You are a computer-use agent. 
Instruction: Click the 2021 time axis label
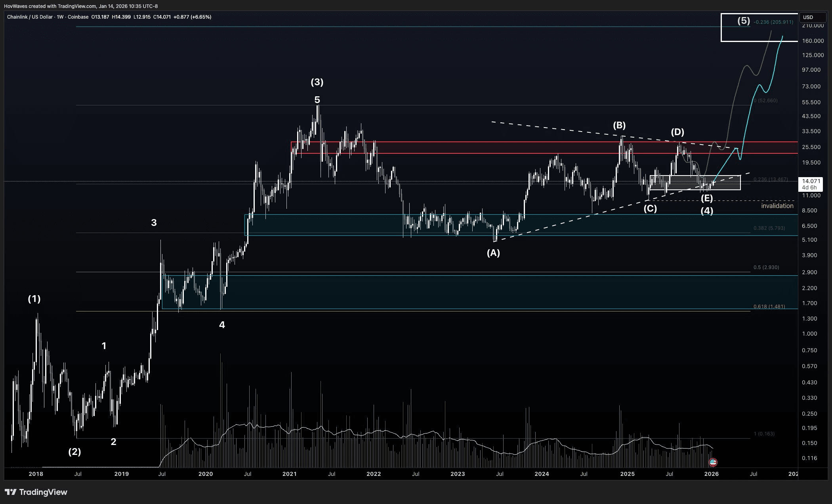tap(290, 474)
